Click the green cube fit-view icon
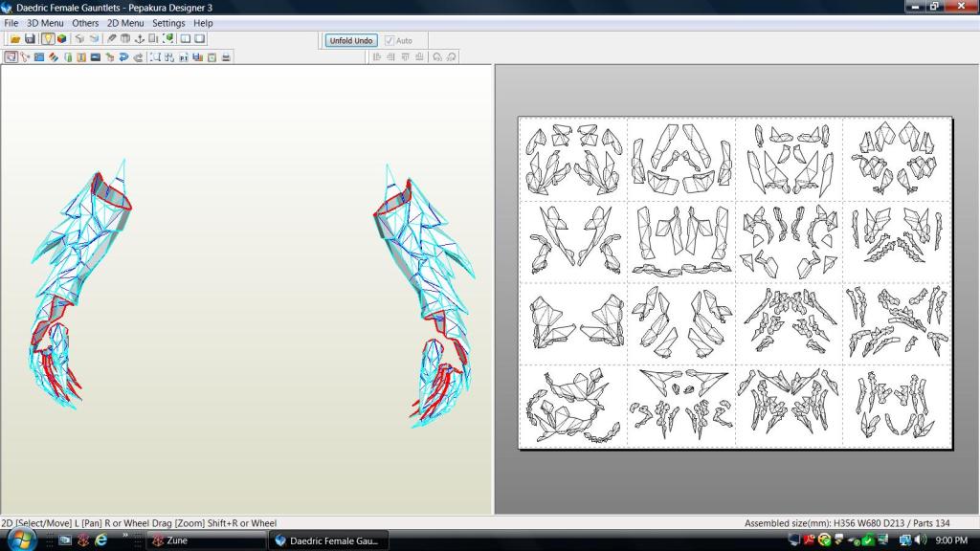Viewport: 980px width, 551px height. [x=167, y=38]
